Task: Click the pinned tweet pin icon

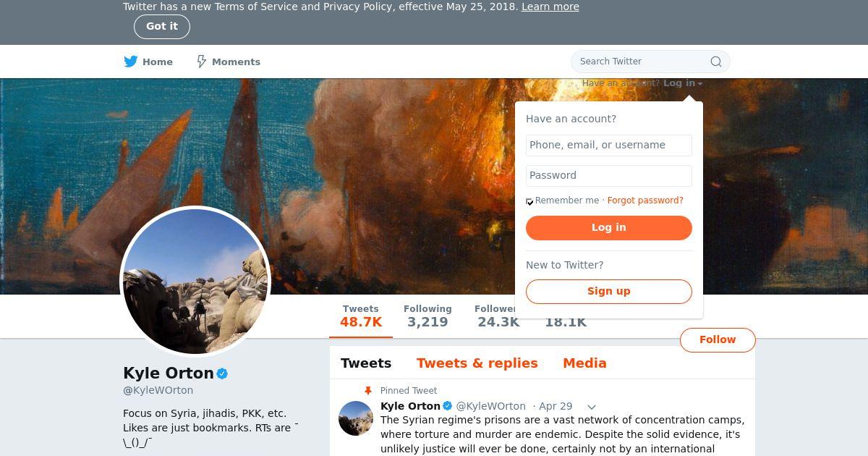Action: click(367, 390)
